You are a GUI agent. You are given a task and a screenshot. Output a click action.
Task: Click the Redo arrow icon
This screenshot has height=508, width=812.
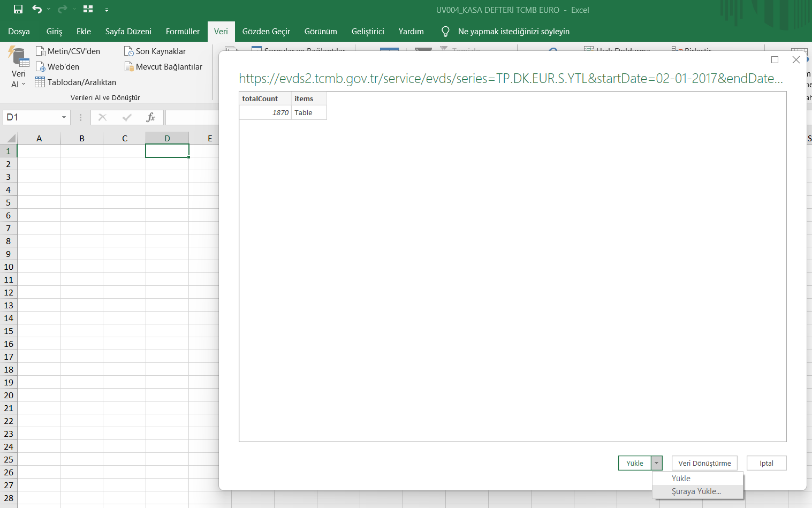(x=62, y=9)
